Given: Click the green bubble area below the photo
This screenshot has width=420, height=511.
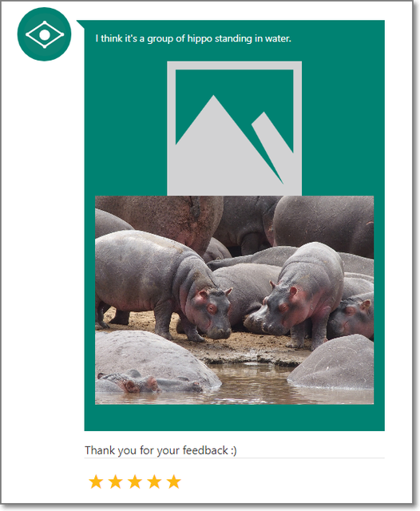Looking at the screenshot, I should [x=234, y=418].
